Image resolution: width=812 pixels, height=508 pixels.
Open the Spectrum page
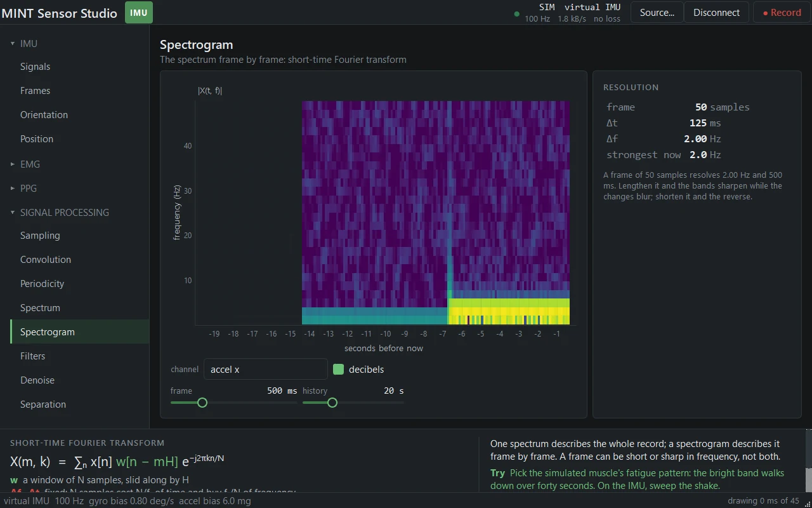pos(80,308)
